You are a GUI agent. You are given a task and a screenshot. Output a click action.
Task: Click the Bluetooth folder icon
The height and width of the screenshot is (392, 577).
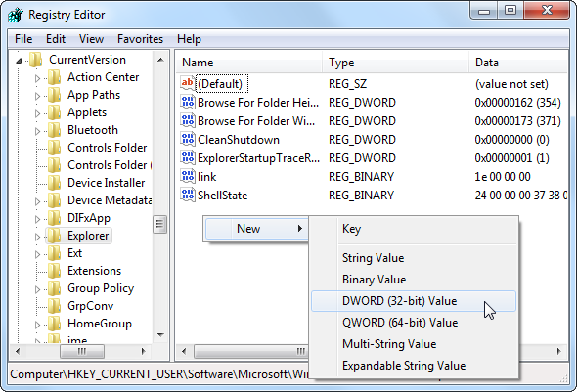pos(54,130)
